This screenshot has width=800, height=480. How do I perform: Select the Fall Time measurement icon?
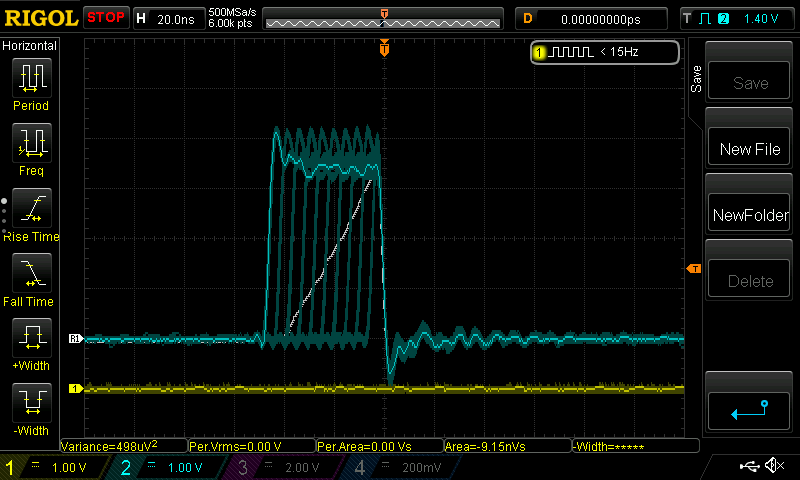(32, 273)
